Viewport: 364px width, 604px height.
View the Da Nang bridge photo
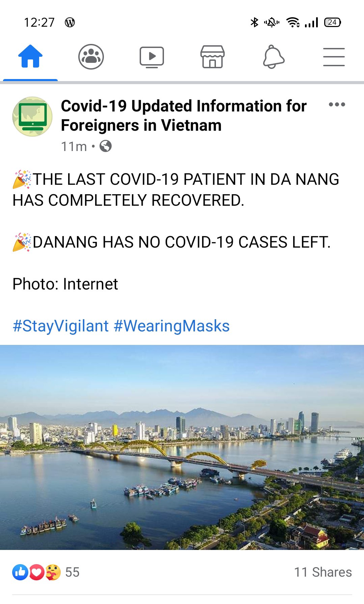(182, 447)
